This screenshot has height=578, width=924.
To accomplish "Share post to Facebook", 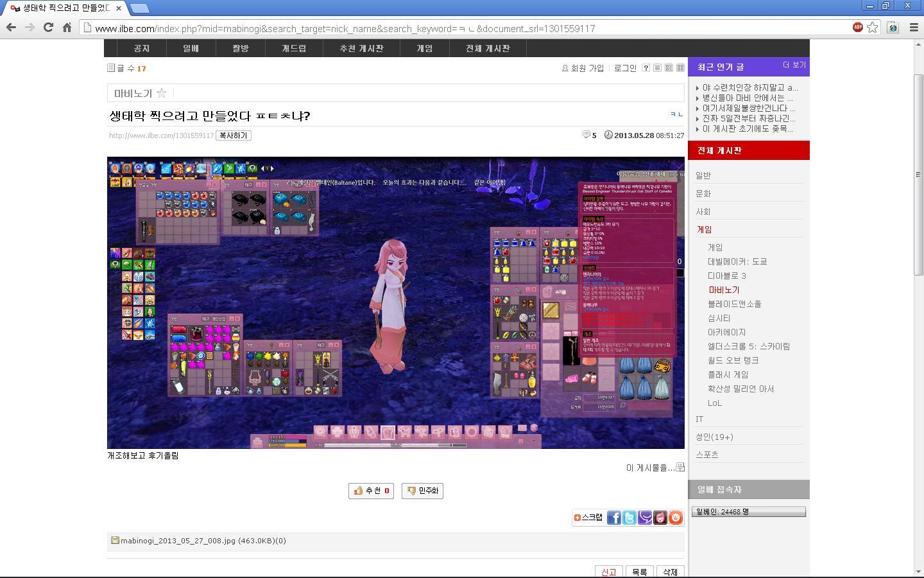I will 614,518.
